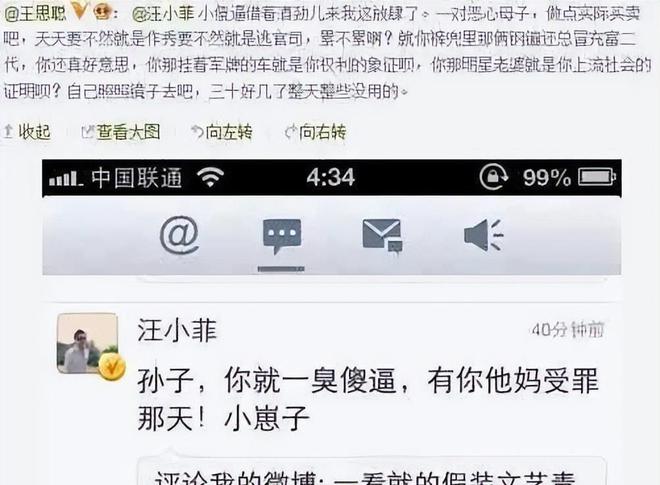Tap the 4:34 clock in status bar
This screenshot has width=660, height=485.
331,177
